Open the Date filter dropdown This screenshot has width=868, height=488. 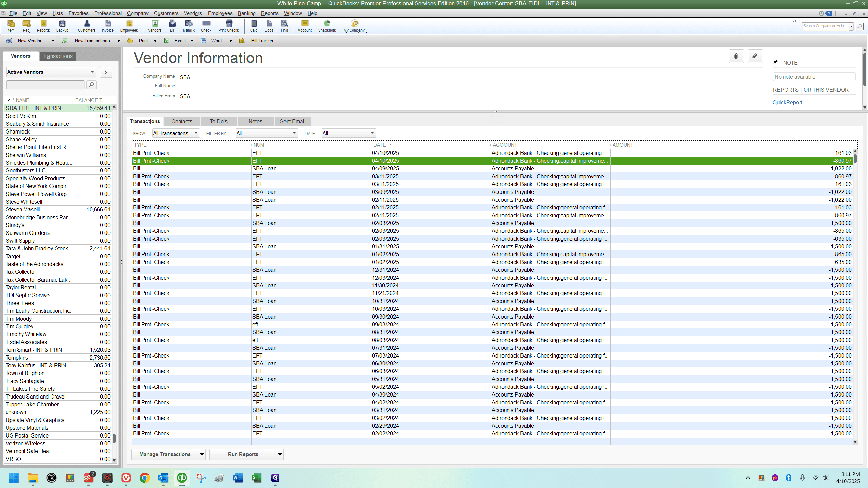(x=349, y=133)
